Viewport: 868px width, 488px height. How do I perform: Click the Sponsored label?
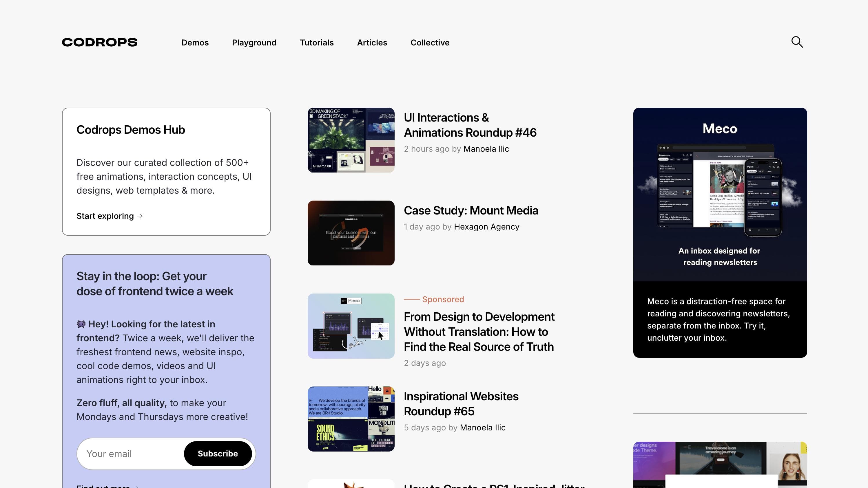point(443,299)
